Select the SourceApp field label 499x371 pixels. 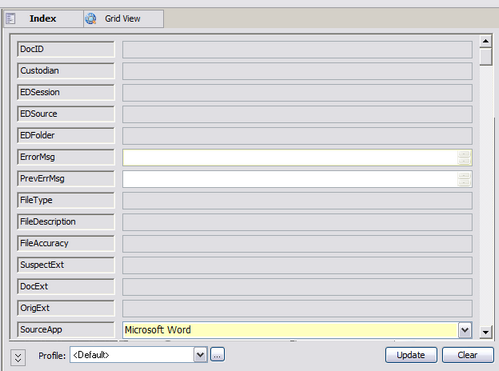pyautogui.click(x=66, y=330)
